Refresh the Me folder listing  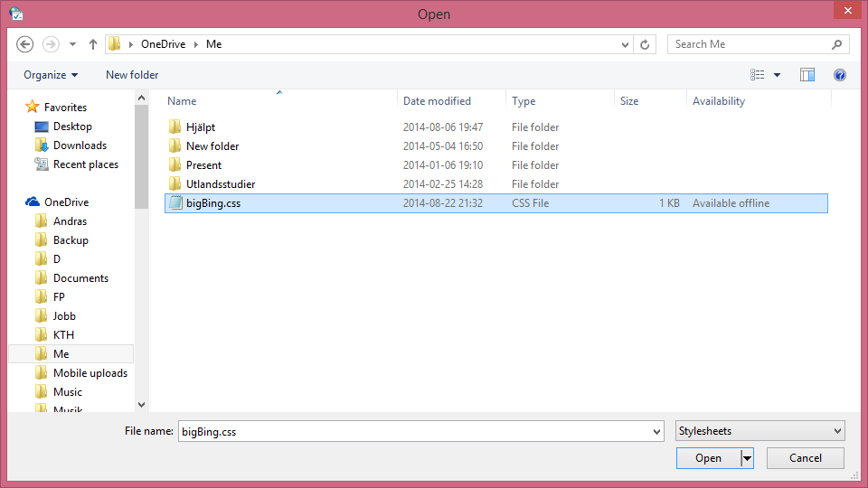(x=645, y=44)
